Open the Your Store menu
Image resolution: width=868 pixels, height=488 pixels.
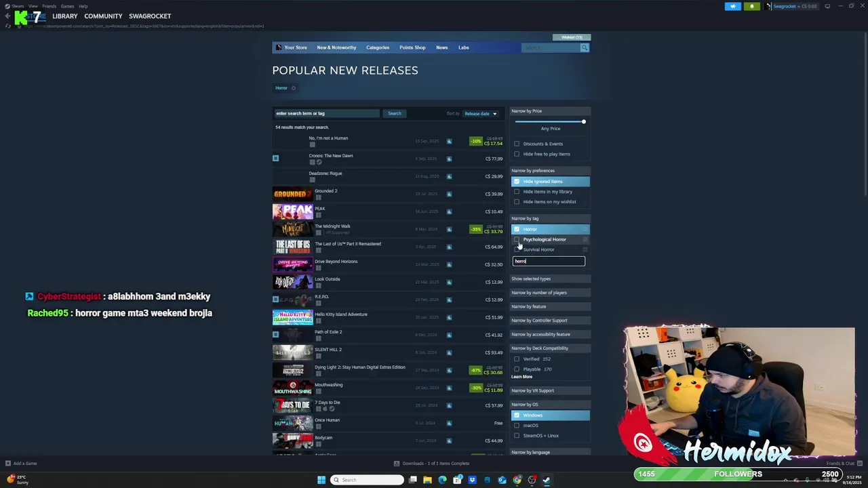pos(296,47)
